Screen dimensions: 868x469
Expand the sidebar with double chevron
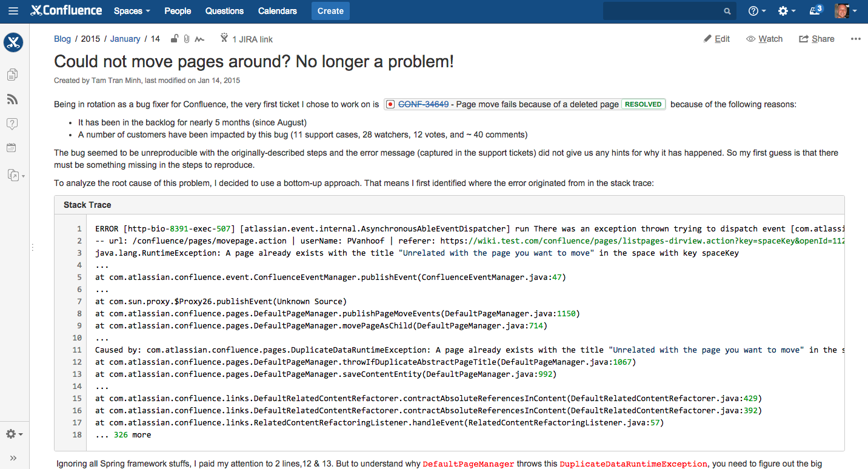13,458
